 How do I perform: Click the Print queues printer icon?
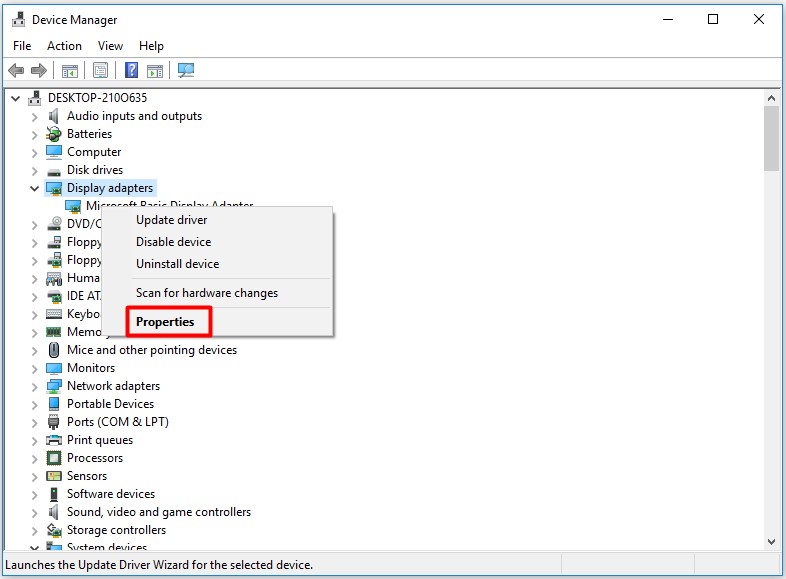click(x=54, y=440)
